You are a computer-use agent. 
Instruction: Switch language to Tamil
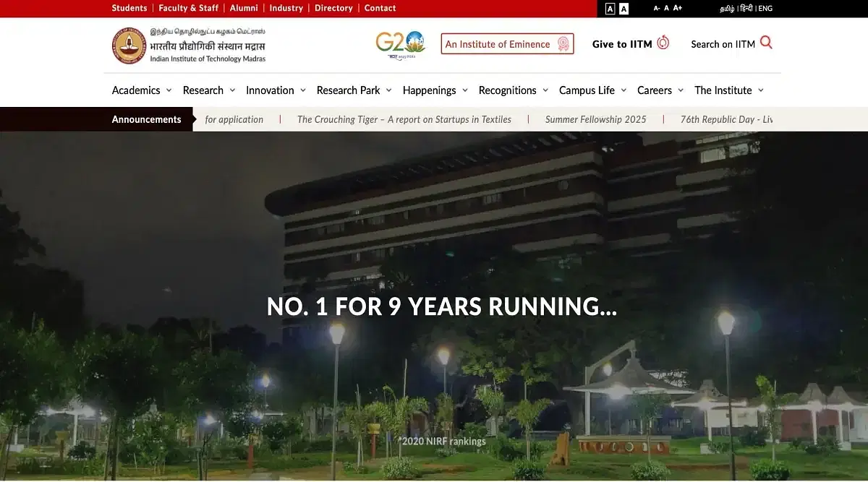pyautogui.click(x=727, y=9)
